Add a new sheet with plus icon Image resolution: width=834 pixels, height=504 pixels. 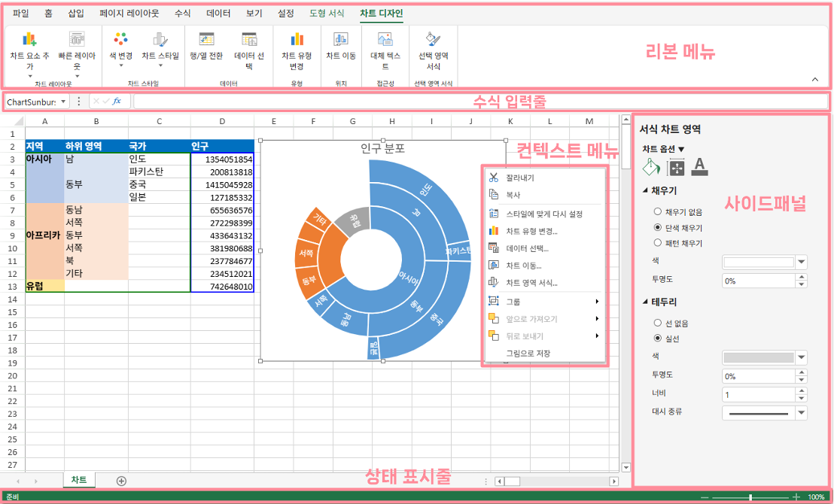(121, 481)
